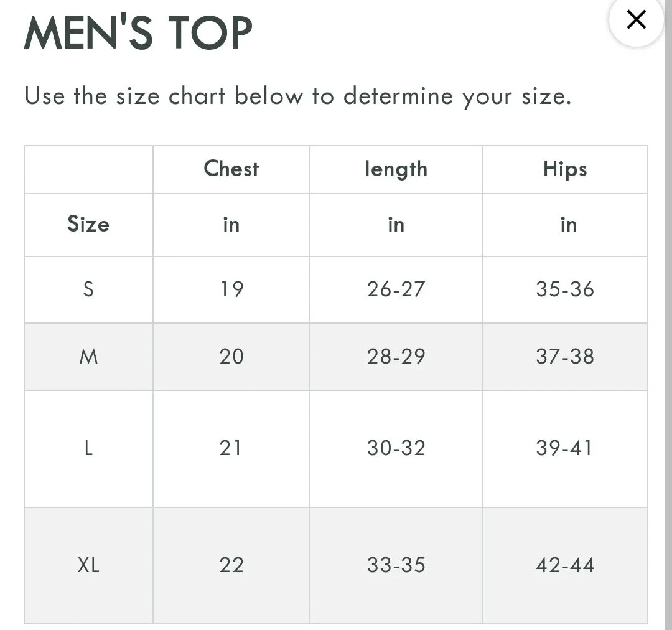Viewport: 672px width, 630px height.
Task: Select the L size row label
Action: pyautogui.click(x=89, y=448)
